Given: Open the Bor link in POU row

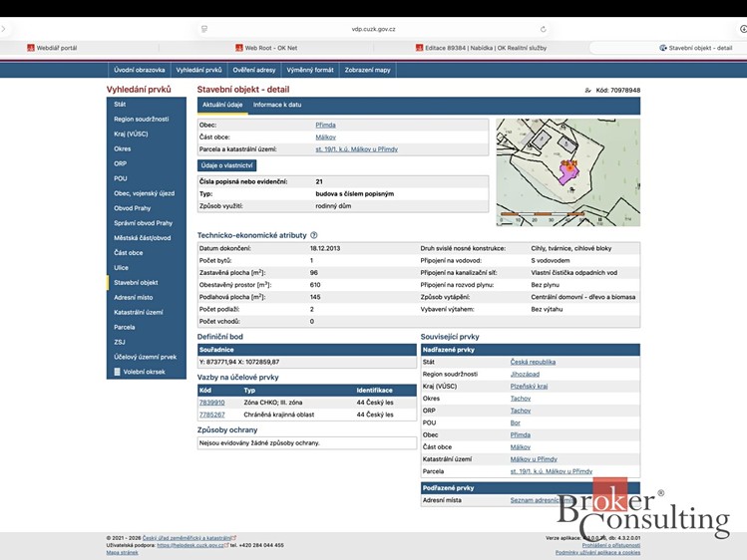Looking at the screenshot, I should (x=515, y=422).
